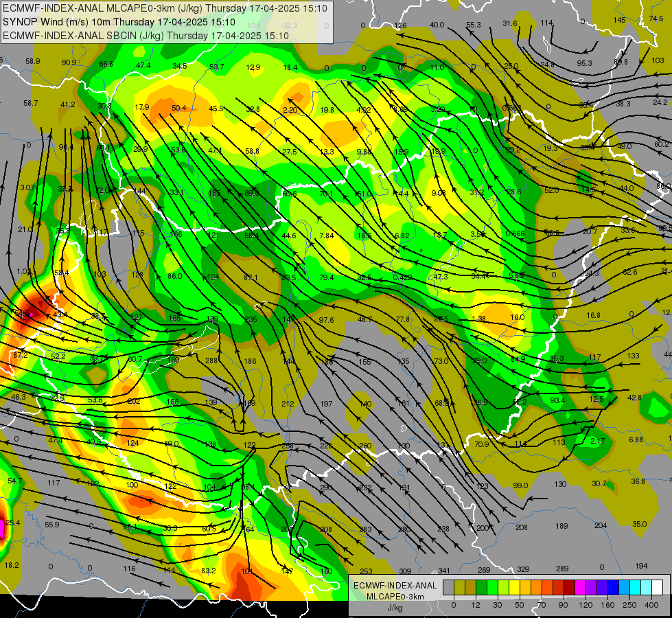Click the cyan swatch right of the 250 tick
The height and width of the screenshot is (618, 672).
coord(636,587)
